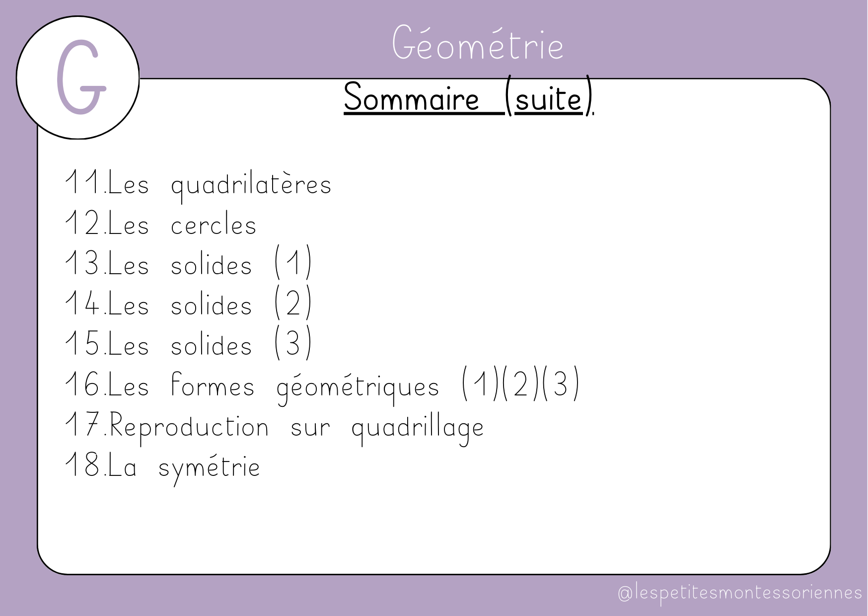Click the word Sommaire in the heading

[x=412, y=99]
